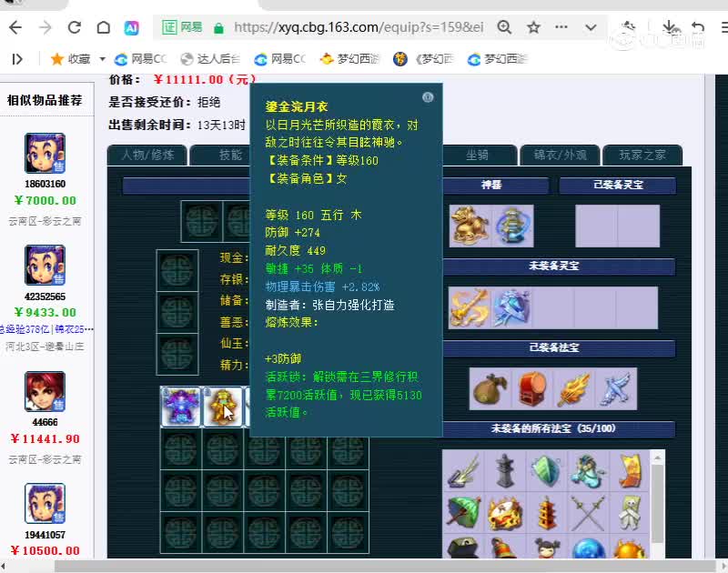The width and height of the screenshot is (728, 573).
Task: Select the green umbrella unequipped 法宝
Action: point(463,513)
